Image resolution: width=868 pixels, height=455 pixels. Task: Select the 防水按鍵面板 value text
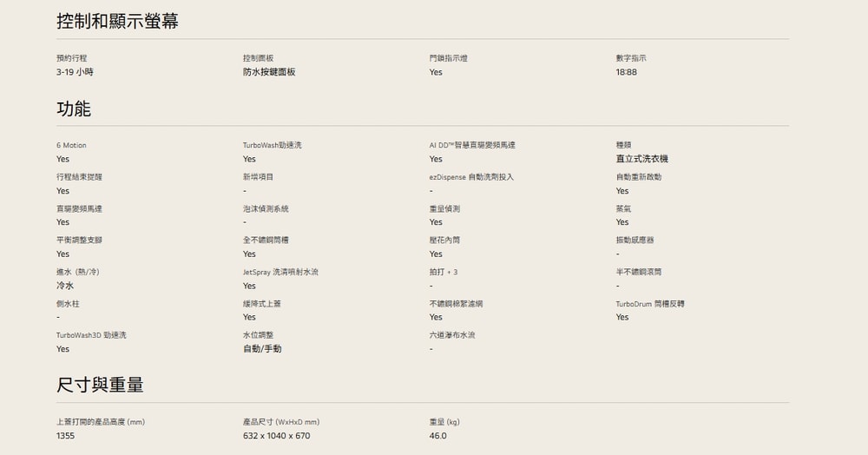(x=269, y=72)
